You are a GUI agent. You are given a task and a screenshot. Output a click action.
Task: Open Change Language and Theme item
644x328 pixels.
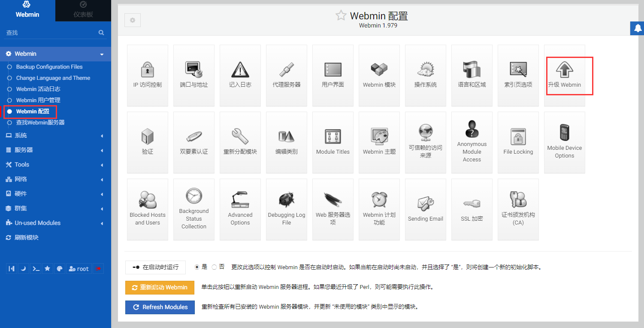point(53,78)
